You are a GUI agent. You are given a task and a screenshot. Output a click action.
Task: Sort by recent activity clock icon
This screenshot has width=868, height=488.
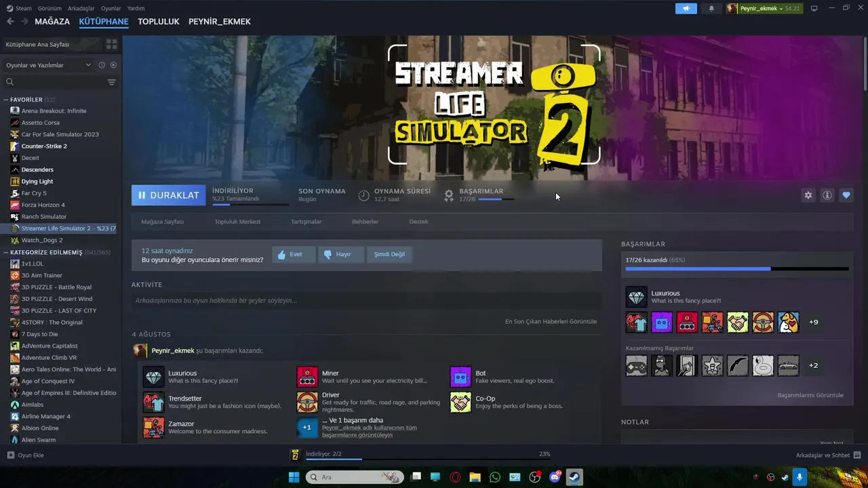[x=102, y=65]
